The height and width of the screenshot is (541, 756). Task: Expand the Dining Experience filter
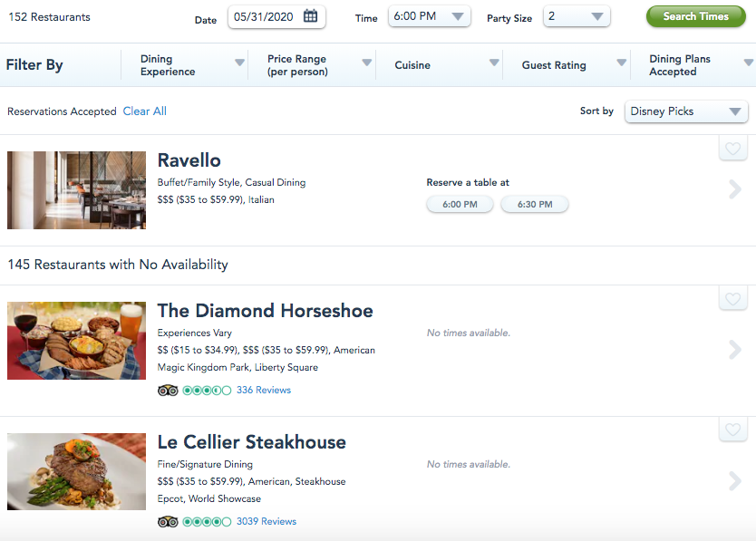[192, 65]
